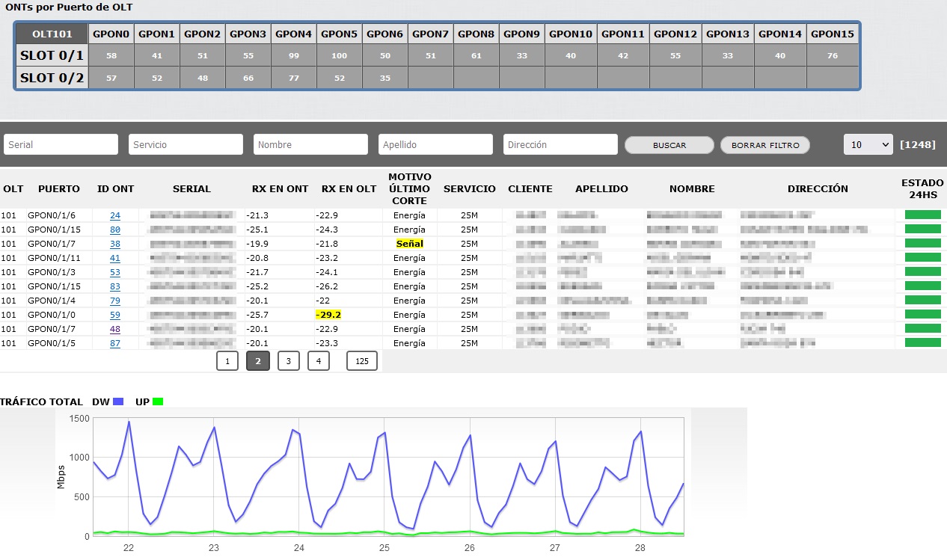Follow the ONT ID 38 link

(115, 244)
